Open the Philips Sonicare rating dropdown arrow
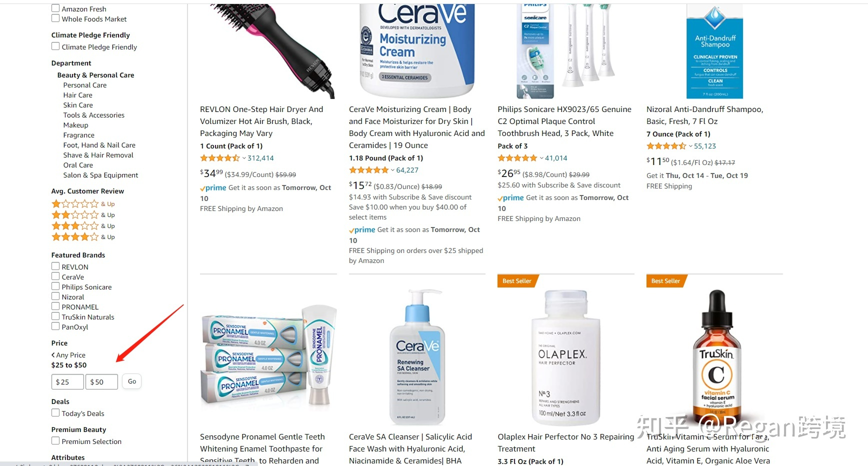Image resolution: width=868 pixels, height=466 pixels. [541, 158]
